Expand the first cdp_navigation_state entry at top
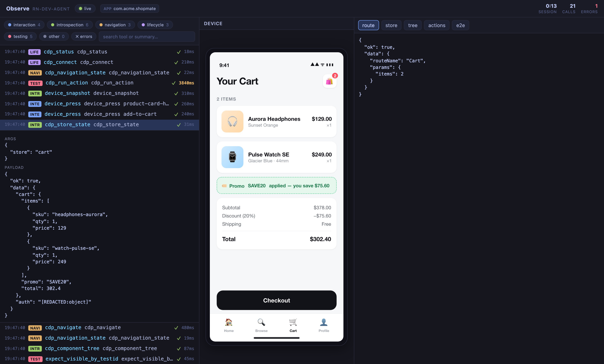604x364 pixels. [x=100, y=73]
